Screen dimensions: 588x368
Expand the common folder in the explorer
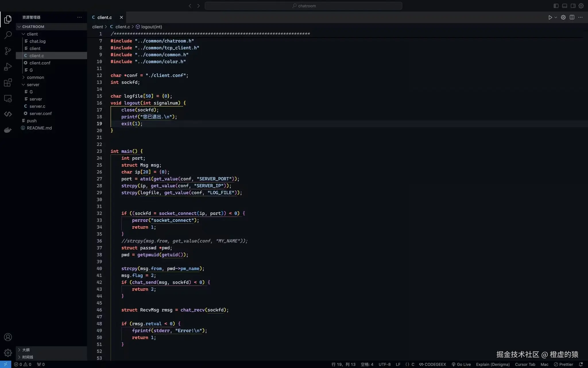pos(36,77)
